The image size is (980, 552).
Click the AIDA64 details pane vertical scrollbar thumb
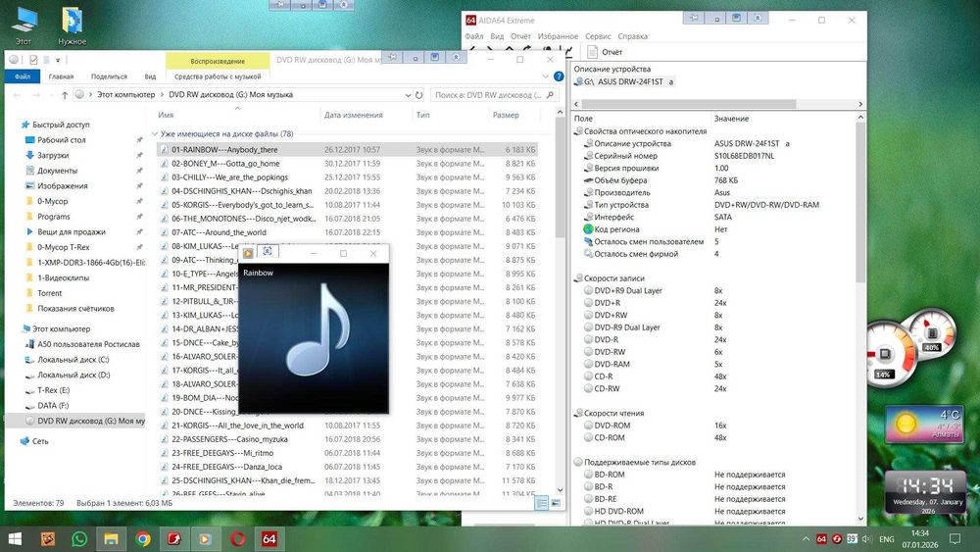[860, 200]
